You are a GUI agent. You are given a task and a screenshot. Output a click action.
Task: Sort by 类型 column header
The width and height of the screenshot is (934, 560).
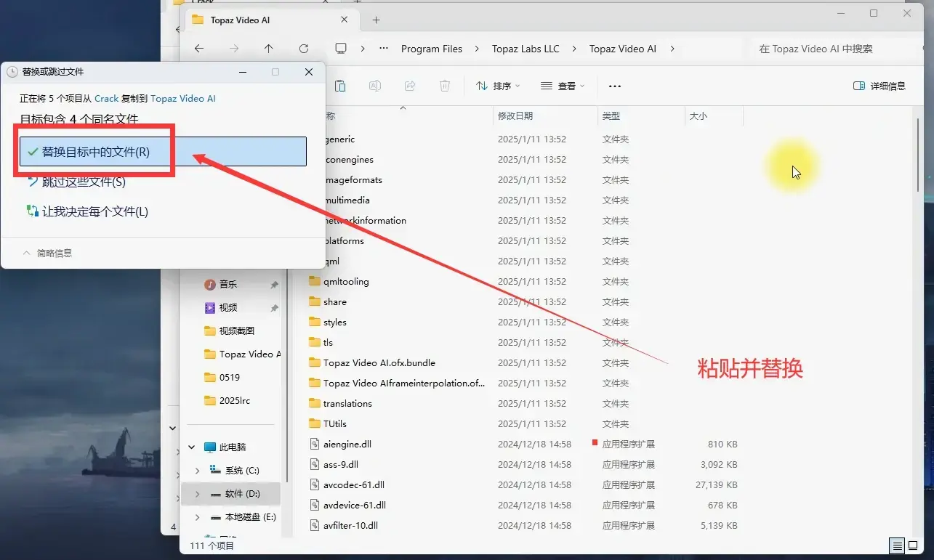640,115
